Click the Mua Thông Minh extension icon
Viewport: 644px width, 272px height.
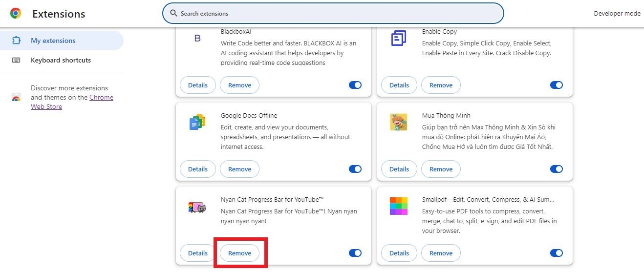pyautogui.click(x=399, y=122)
